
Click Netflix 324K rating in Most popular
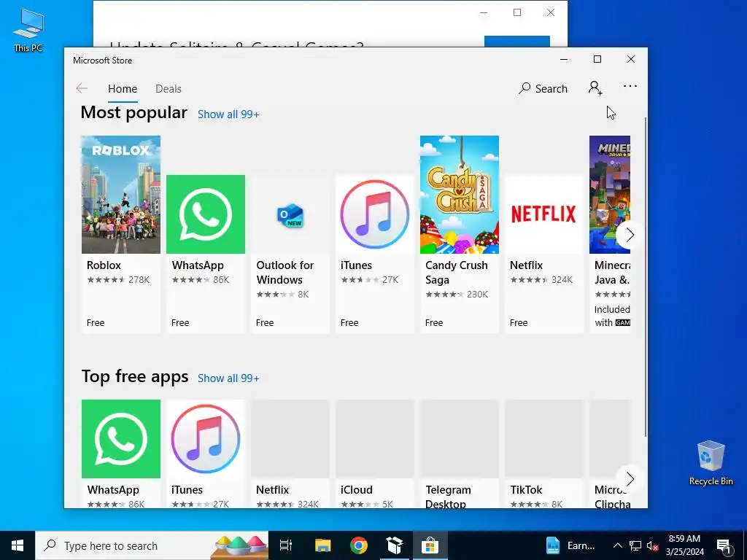pos(541,279)
